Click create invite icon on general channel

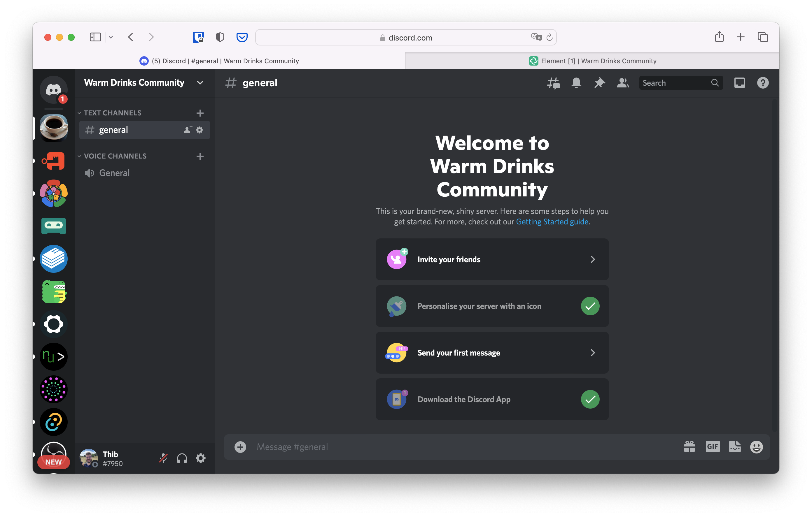point(188,130)
